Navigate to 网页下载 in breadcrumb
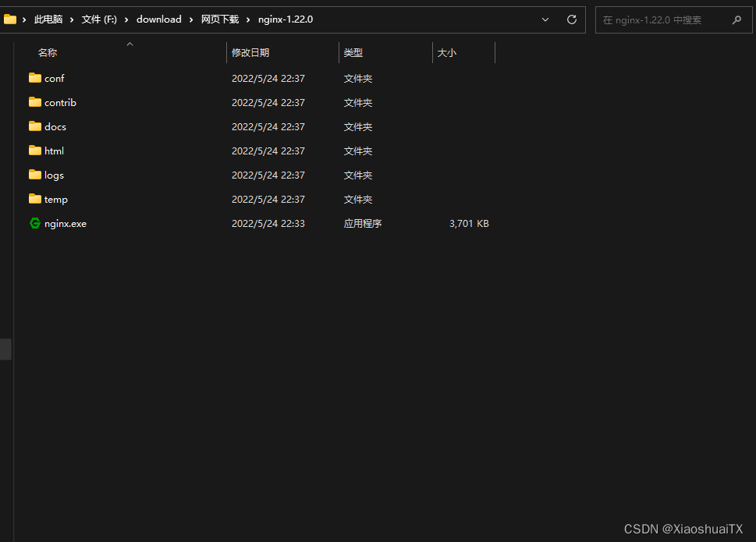756x542 pixels. [220, 19]
